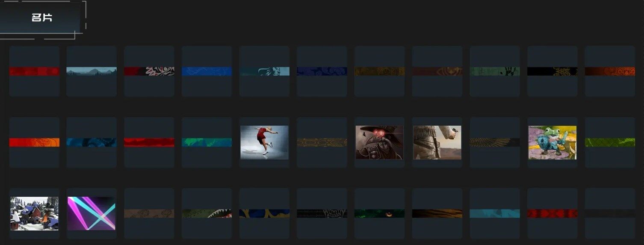Screen dimensions: 644x245
Task: Pick the light teal camouflage banner card
Action: pos(495,213)
